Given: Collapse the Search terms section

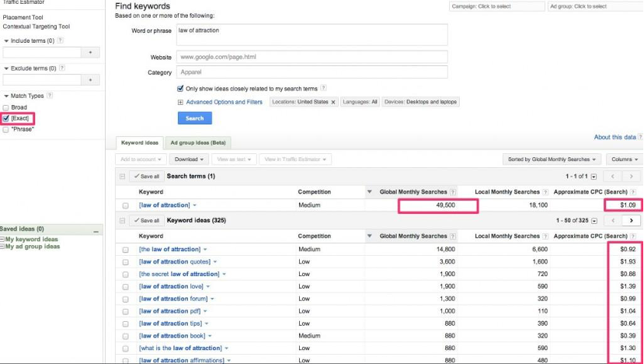Looking at the screenshot, I should tap(122, 177).
